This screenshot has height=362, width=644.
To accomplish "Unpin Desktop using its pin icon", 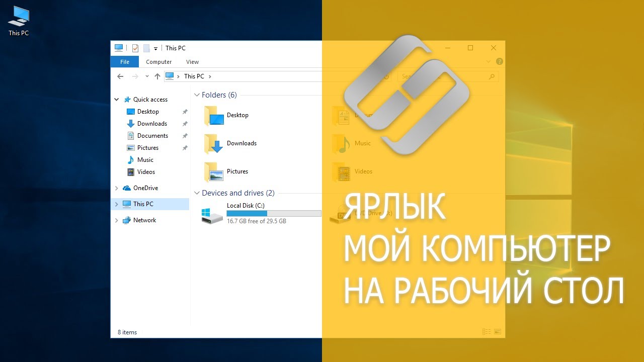I will pos(185,112).
